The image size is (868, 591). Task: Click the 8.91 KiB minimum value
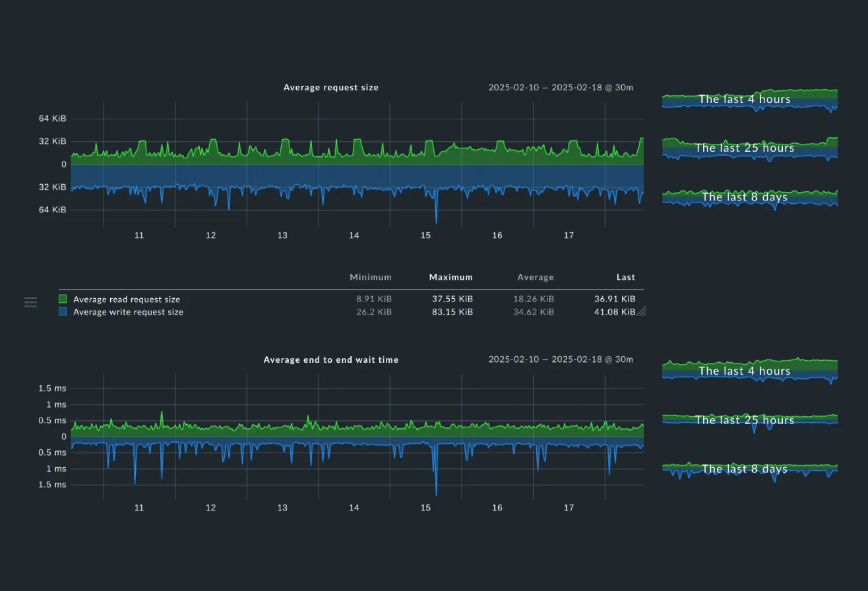pyautogui.click(x=374, y=299)
